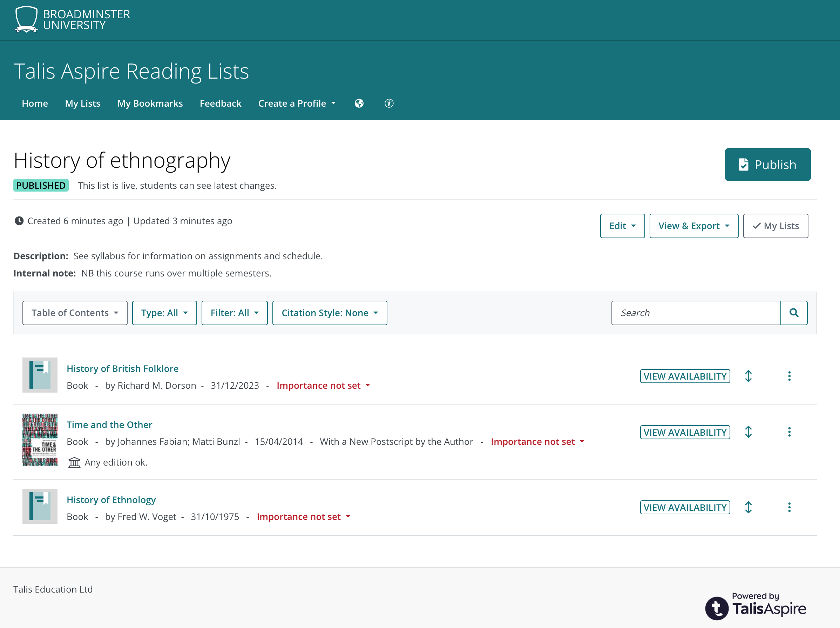This screenshot has height=628, width=840.
Task: Open three-dot menu for History of Ethnology
Action: (789, 507)
